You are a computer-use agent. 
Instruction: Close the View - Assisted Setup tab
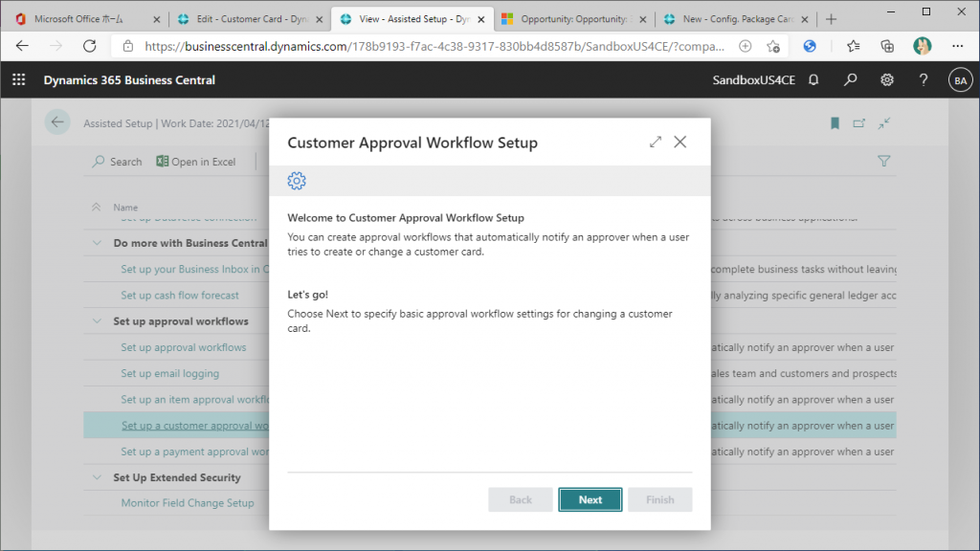(x=481, y=19)
